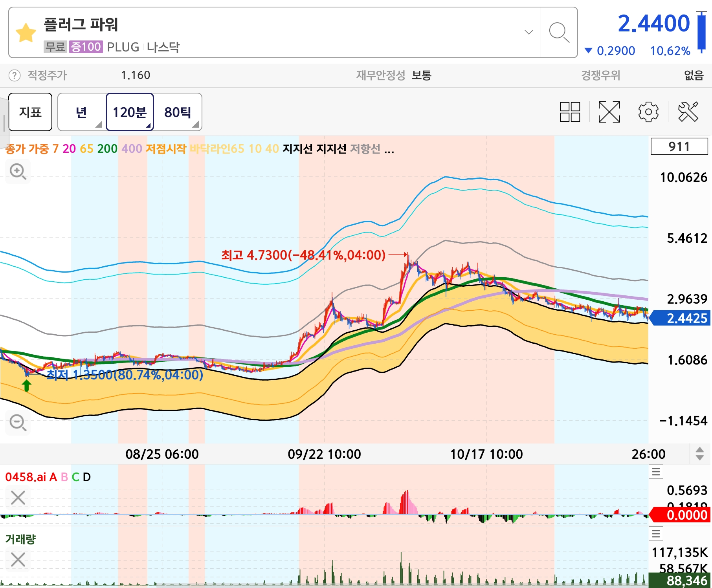Close the 0458.ai indicator panel
This screenshot has width=712, height=588.
click(x=18, y=498)
